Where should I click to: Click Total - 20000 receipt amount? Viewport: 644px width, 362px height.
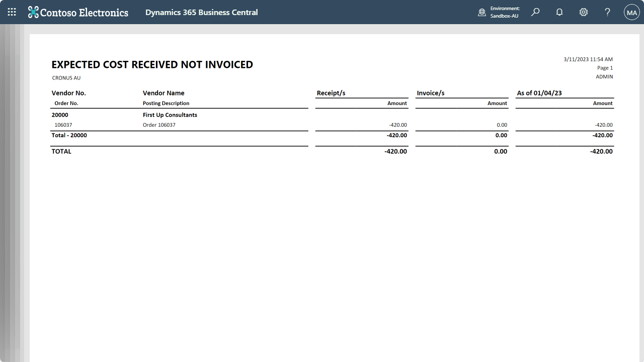(397, 135)
